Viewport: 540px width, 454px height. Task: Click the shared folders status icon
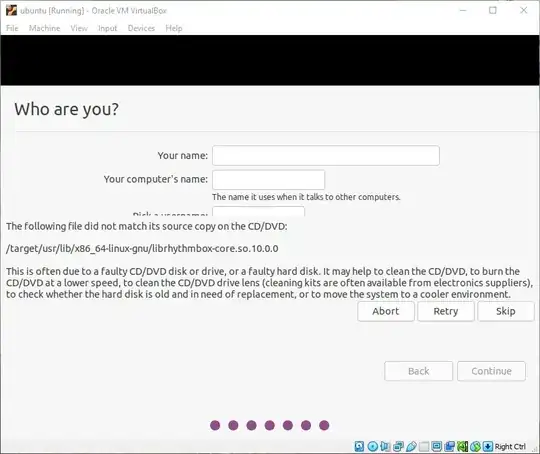click(x=424, y=446)
